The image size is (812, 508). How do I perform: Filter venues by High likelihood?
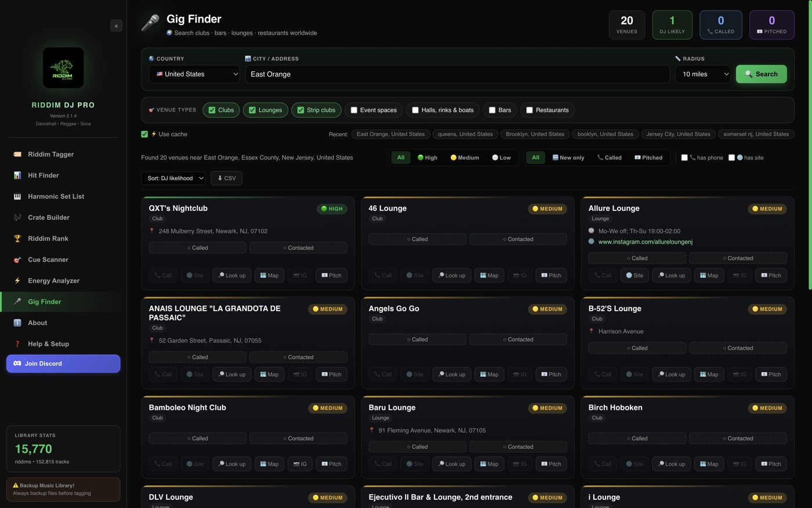[427, 157]
